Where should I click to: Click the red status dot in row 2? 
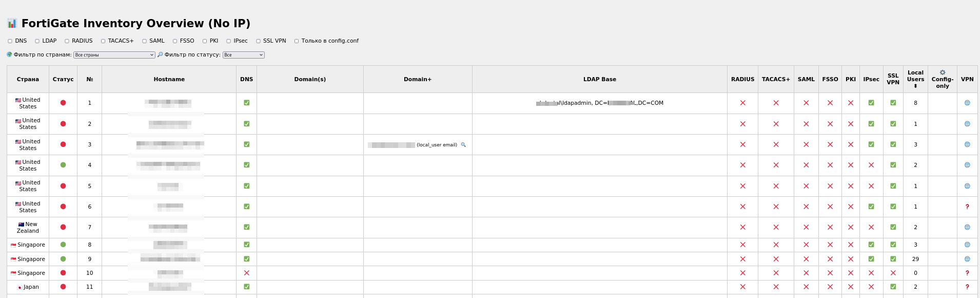[x=63, y=124]
